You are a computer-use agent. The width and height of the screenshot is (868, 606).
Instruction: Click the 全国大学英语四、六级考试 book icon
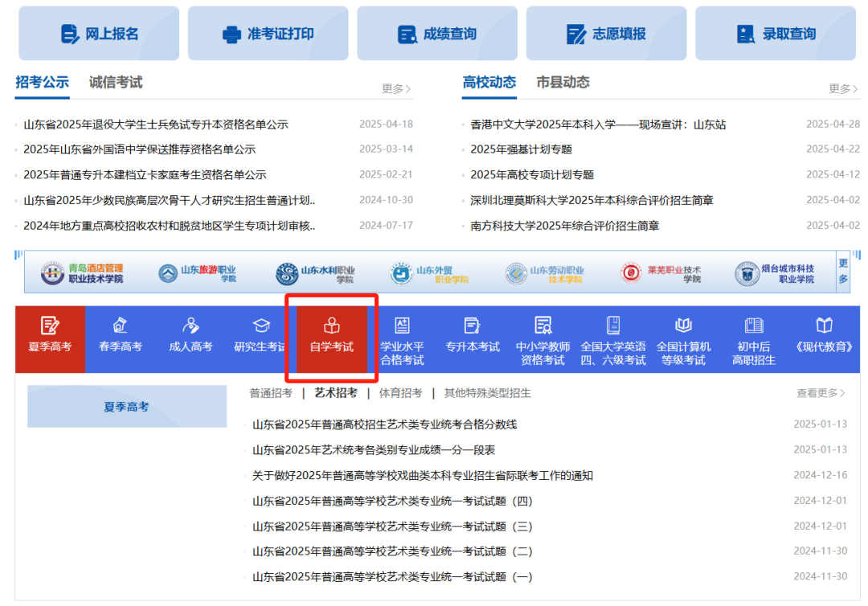(x=612, y=325)
